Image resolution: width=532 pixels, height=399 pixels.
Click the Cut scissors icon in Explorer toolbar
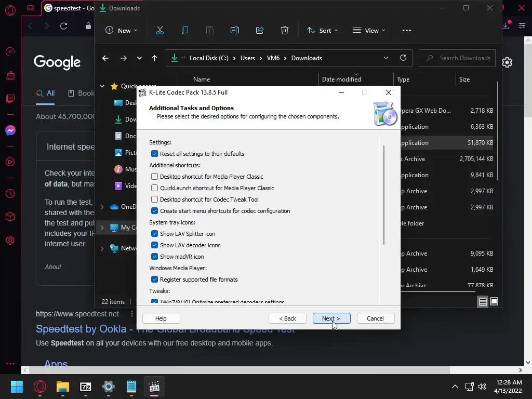tap(160, 31)
